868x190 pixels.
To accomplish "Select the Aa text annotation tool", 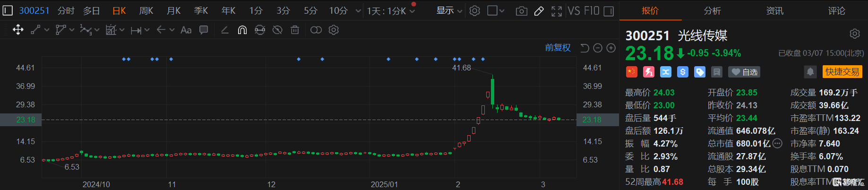I will click(x=186, y=30).
